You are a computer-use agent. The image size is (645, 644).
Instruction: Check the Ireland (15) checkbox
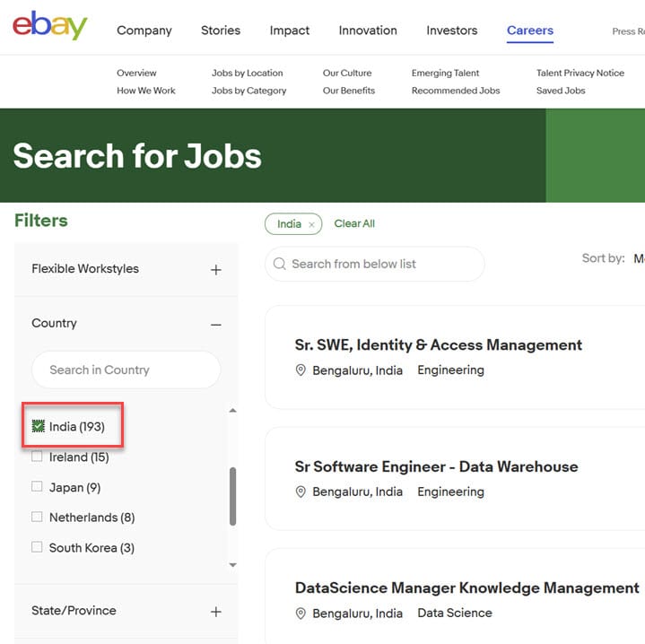[37, 457]
